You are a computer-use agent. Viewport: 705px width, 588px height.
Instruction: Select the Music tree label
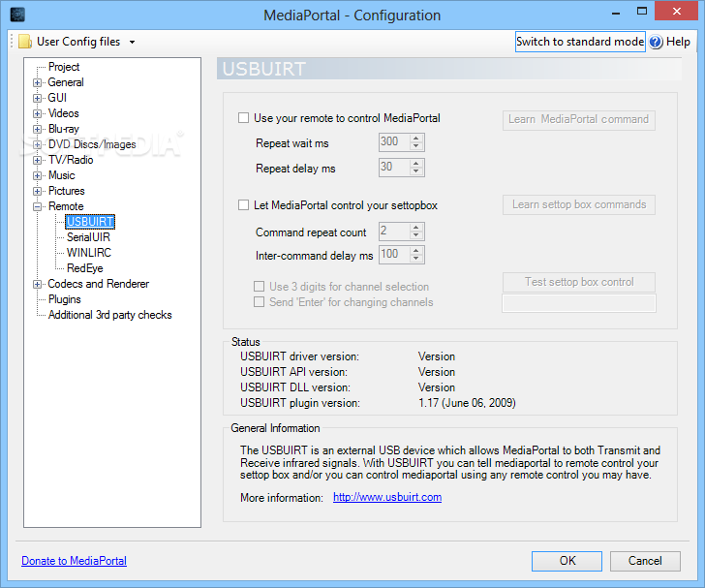62,175
